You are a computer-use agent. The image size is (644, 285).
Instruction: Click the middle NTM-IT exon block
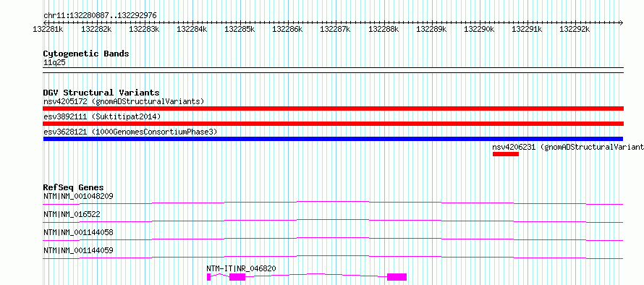[x=237, y=277]
